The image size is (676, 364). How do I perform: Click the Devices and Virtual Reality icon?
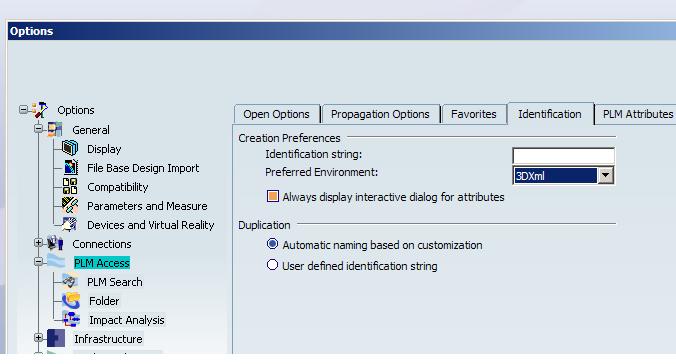pyautogui.click(x=69, y=224)
